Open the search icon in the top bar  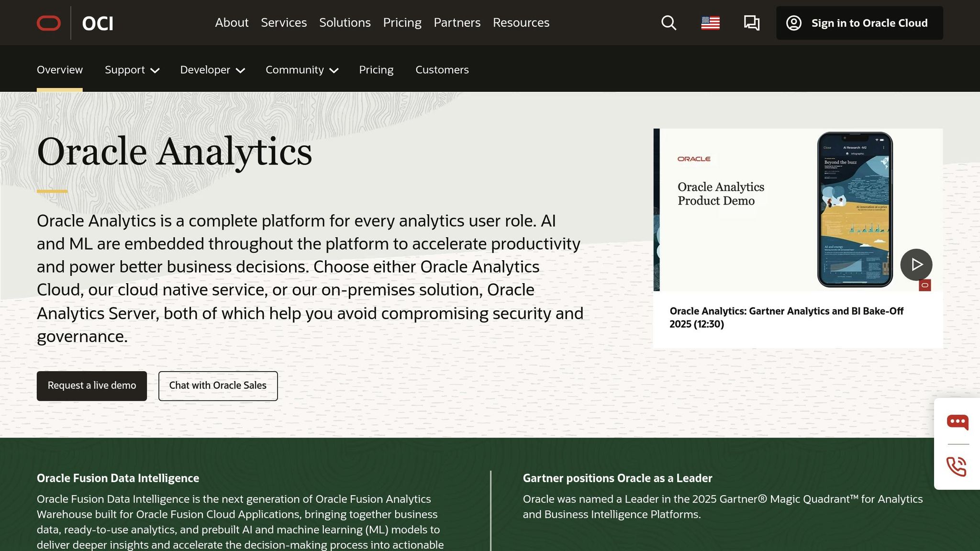point(668,22)
